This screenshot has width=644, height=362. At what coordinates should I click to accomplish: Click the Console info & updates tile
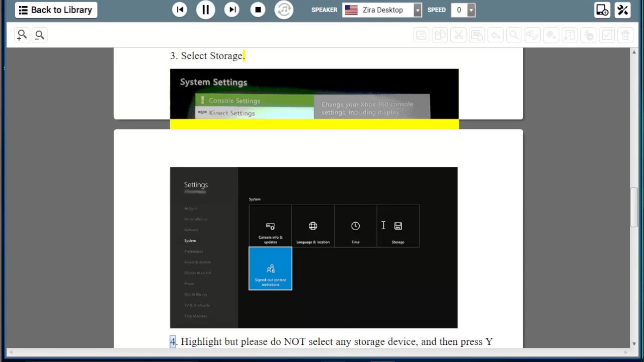pyautogui.click(x=270, y=226)
